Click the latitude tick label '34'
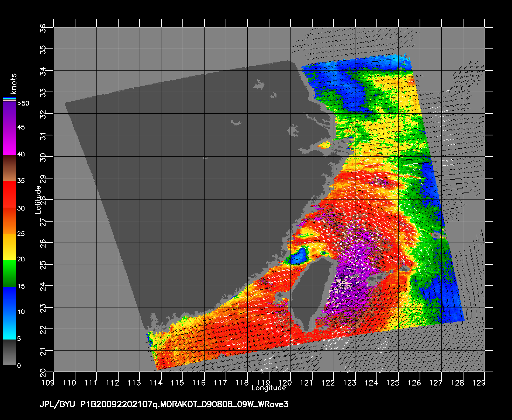 click(43, 71)
